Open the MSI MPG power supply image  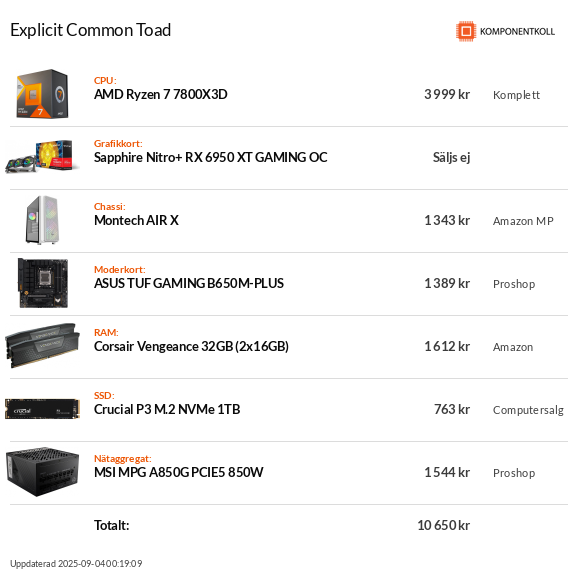tap(42, 472)
